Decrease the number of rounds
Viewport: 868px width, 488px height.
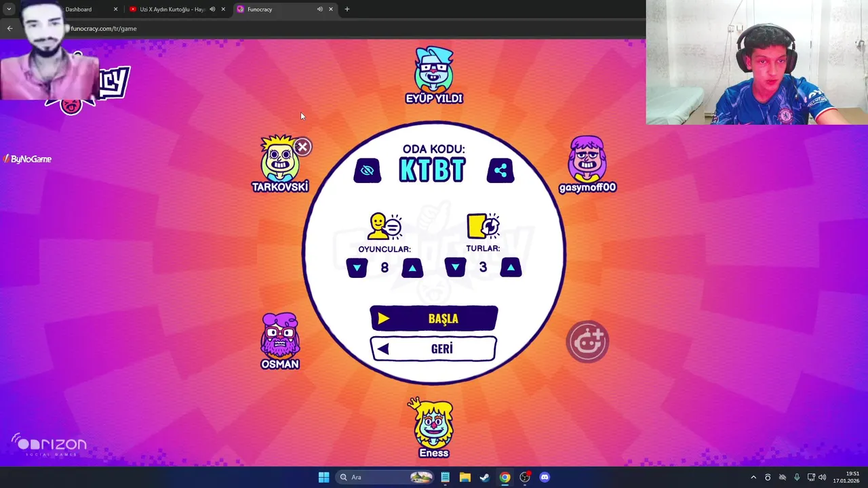[x=456, y=268]
